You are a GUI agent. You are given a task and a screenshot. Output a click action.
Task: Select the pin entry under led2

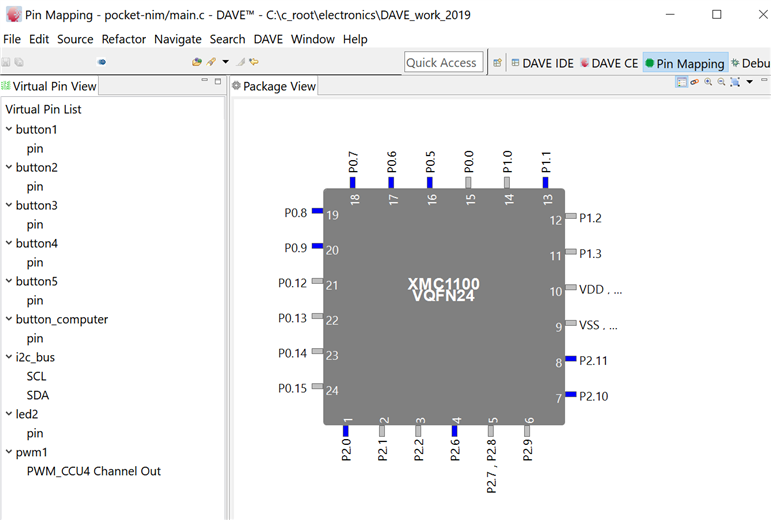click(35, 433)
